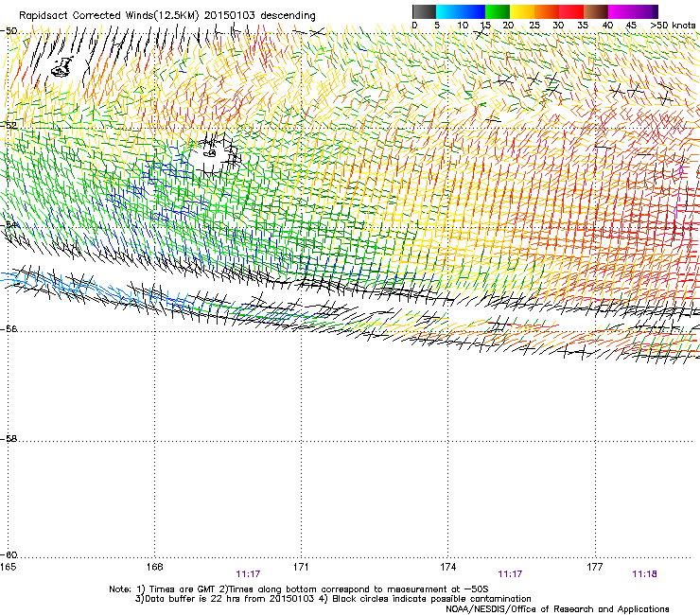
Task: Click the '30' legend scale label
Action: (558, 26)
